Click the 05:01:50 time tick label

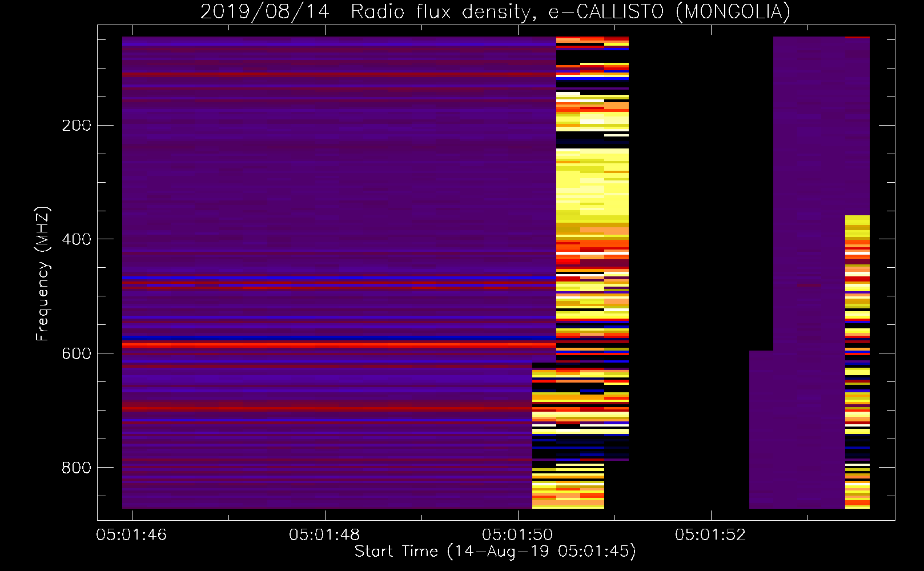(517, 534)
